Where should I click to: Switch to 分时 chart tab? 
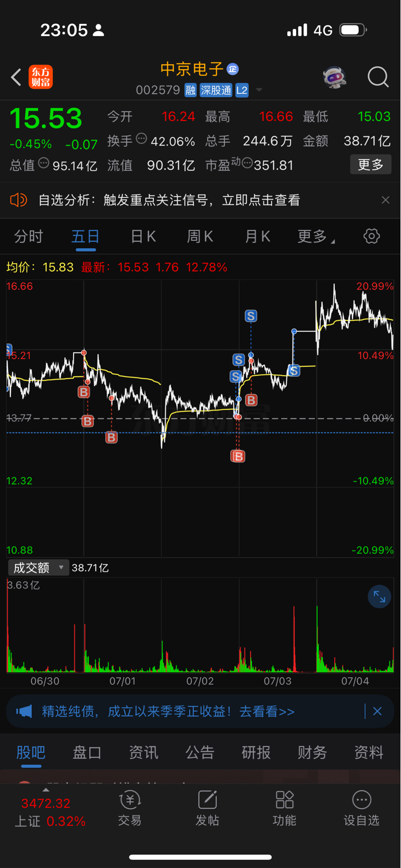click(29, 237)
